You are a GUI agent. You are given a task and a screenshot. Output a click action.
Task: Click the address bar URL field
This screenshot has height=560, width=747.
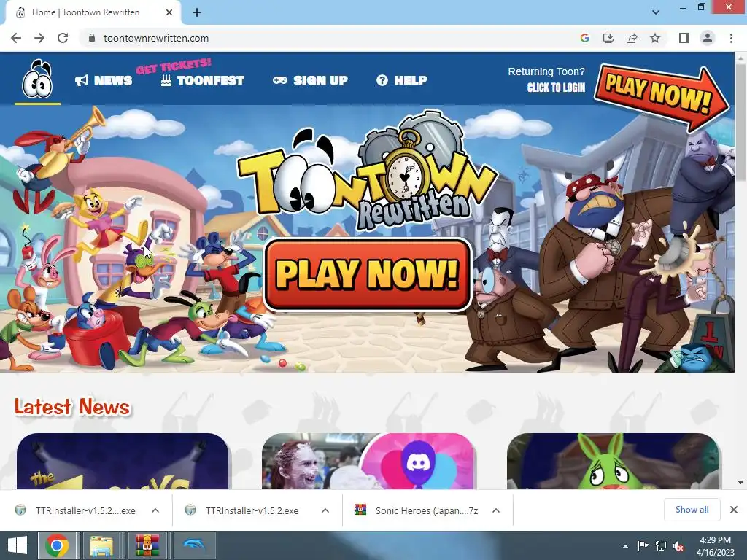(x=329, y=38)
